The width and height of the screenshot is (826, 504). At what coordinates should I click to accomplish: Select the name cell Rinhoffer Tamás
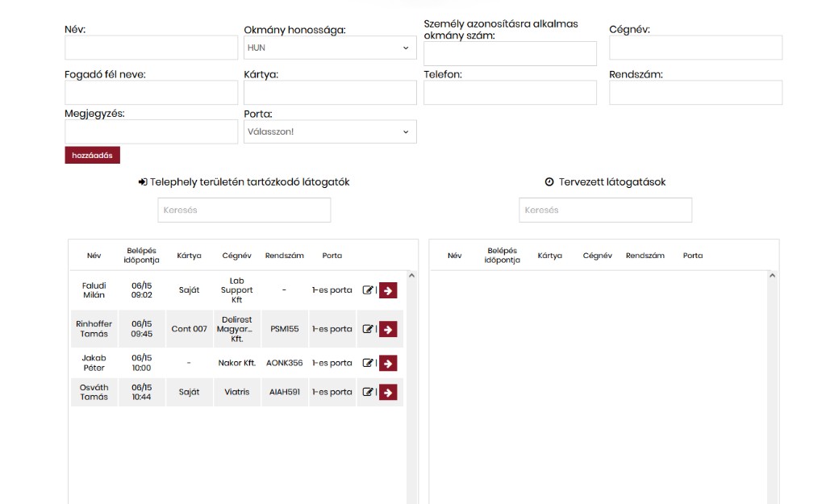(x=94, y=329)
